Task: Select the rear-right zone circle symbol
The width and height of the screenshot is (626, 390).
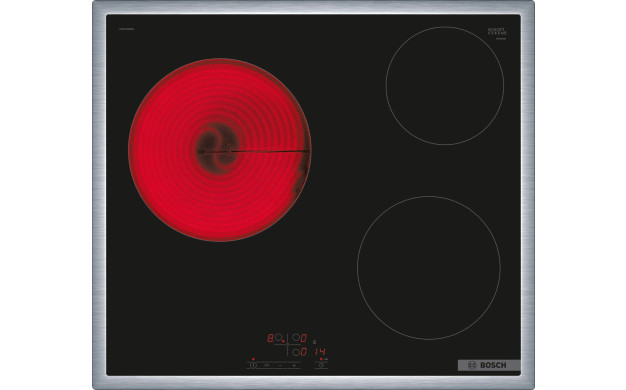Action: (296, 338)
